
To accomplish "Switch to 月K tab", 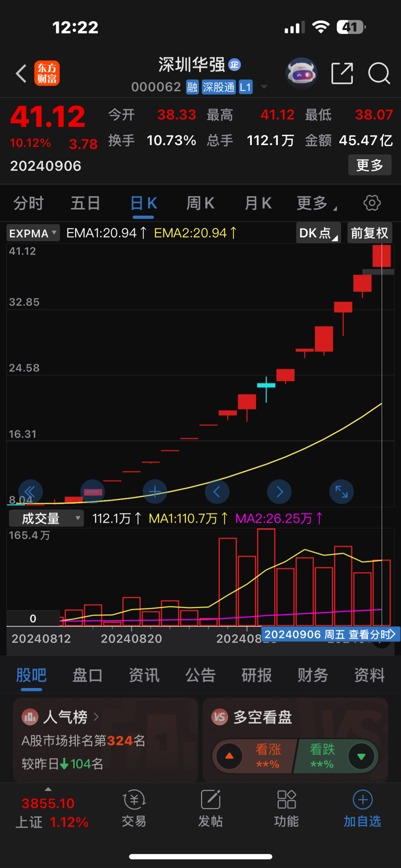I will tap(258, 203).
